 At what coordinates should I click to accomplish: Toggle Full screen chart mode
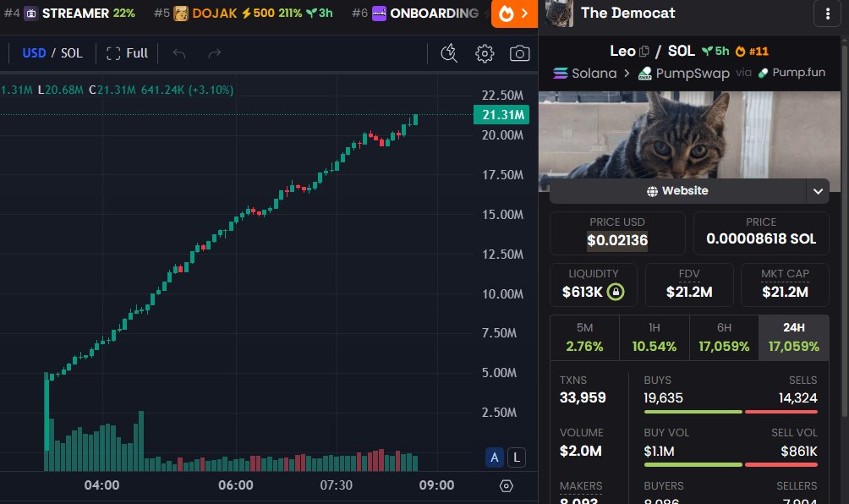coord(127,53)
